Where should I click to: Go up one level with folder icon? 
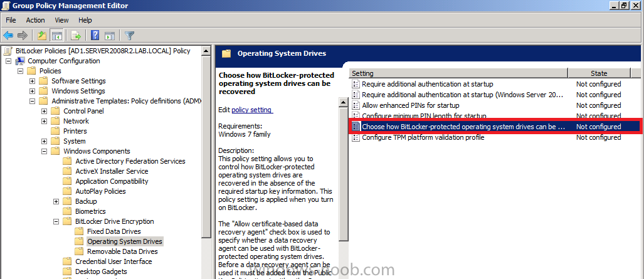pos(41,35)
